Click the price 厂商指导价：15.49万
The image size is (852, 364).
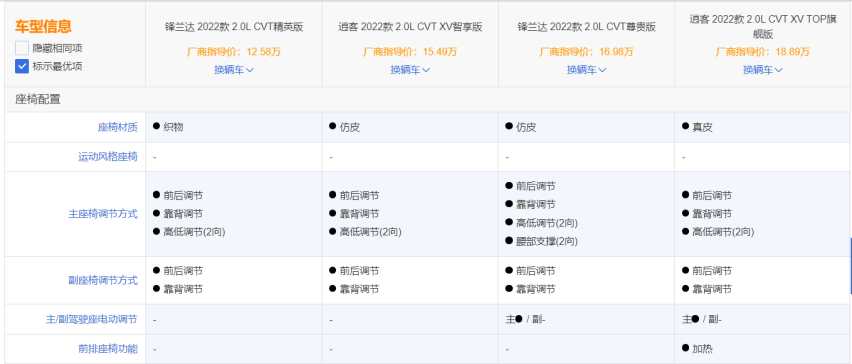pyautogui.click(x=410, y=52)
